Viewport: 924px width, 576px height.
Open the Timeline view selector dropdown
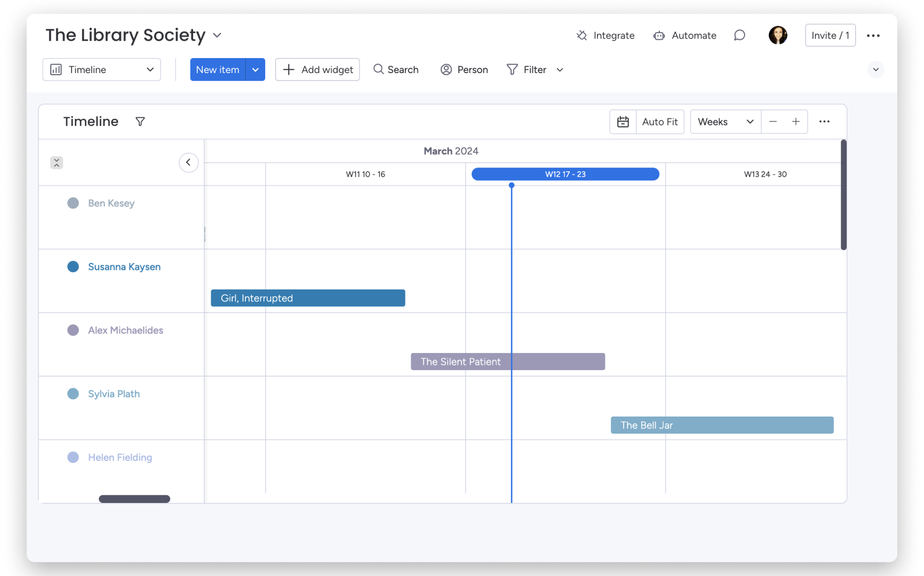[x=101, y=70]
